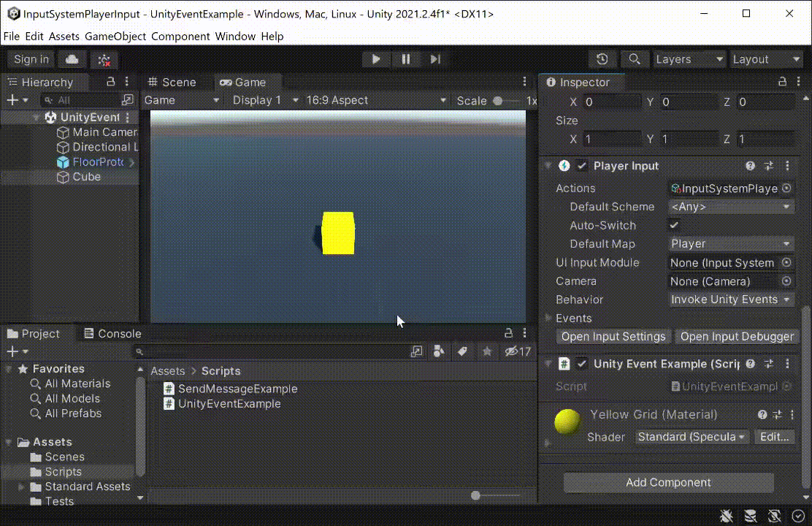Viewport: 812px width, 526px height.
Task: Switch to the Console tab
Action: (112, 334)
